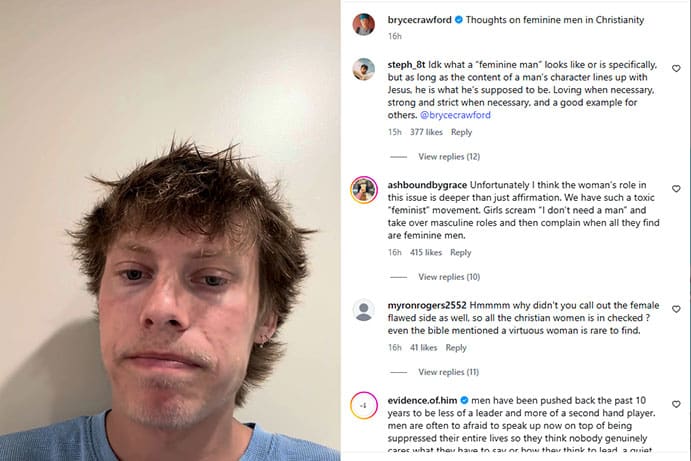Like the steph_8t comment with heart icon
691x461 pixels.
point(676,68)
